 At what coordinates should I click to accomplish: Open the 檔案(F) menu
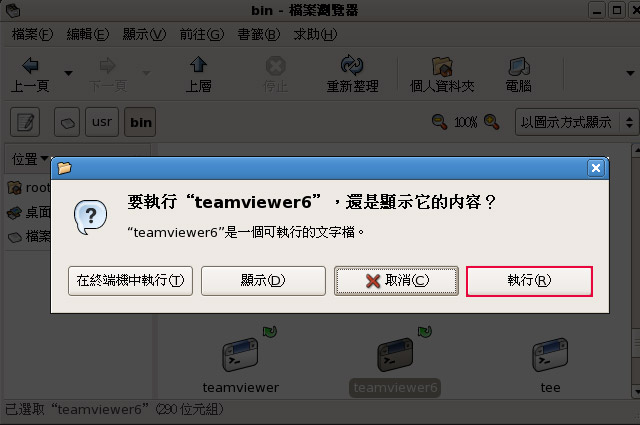click(32, 34)
